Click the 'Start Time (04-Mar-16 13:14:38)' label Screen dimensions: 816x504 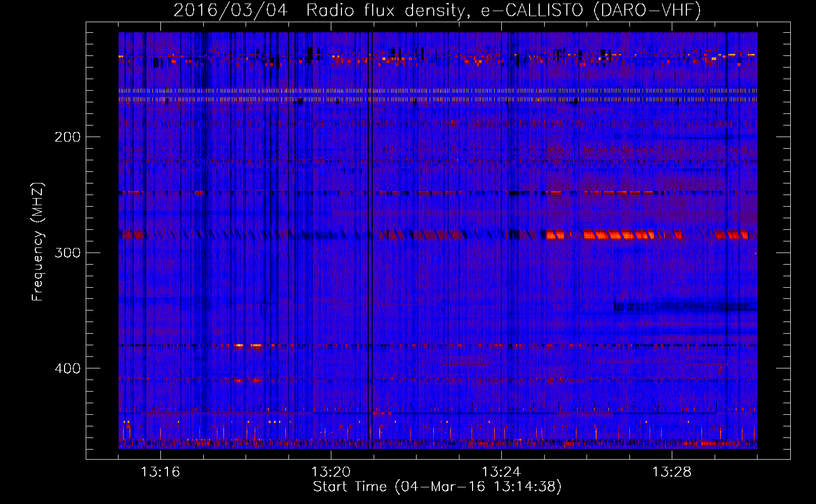tap(437, 487)
